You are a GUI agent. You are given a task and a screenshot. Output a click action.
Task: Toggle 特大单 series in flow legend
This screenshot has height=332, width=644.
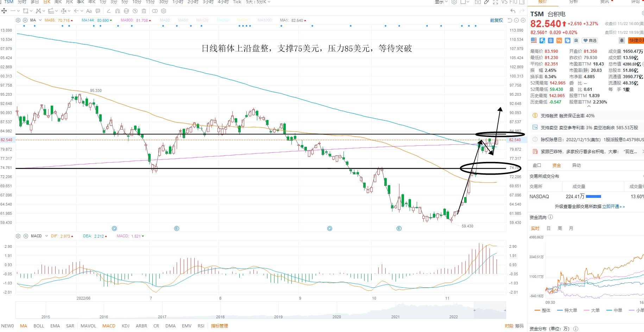point(567,310)
